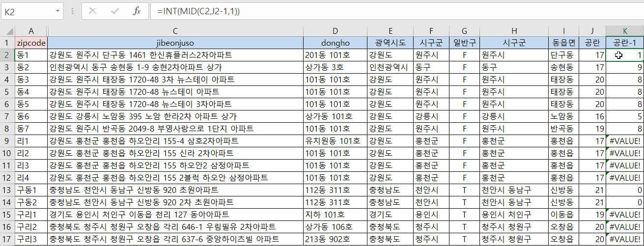This screenshot has height=246, width=644.
Task: Click the address cell with 동아아파트
Action: point(175,215)
